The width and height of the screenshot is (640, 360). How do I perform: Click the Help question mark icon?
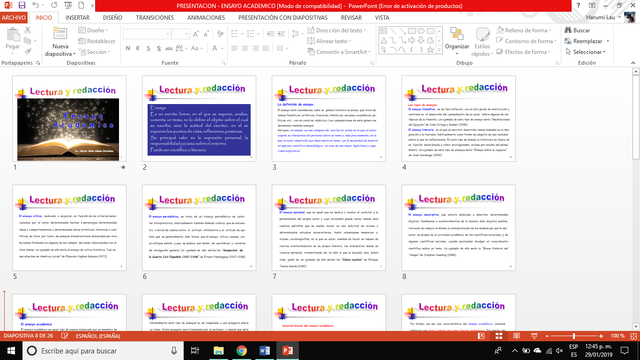578,6
